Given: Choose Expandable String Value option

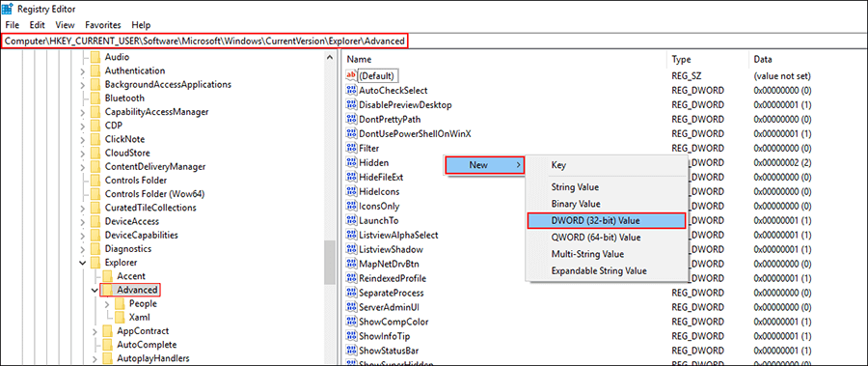Looking at the screenshot, I should pos(607,270).
